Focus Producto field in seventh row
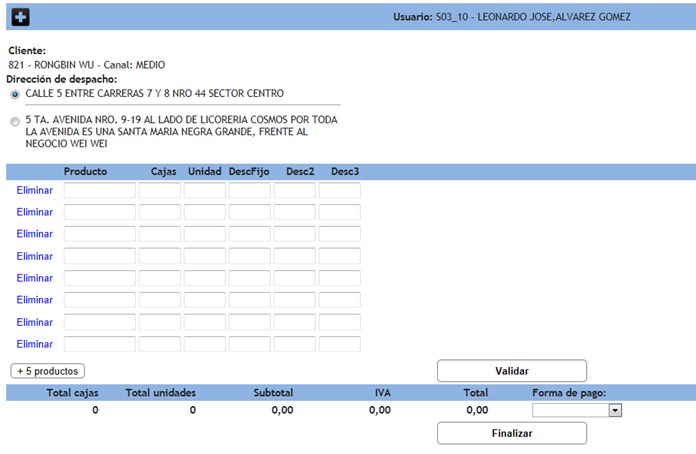This screenshot has width=696, height=454. tap(100, 322)
